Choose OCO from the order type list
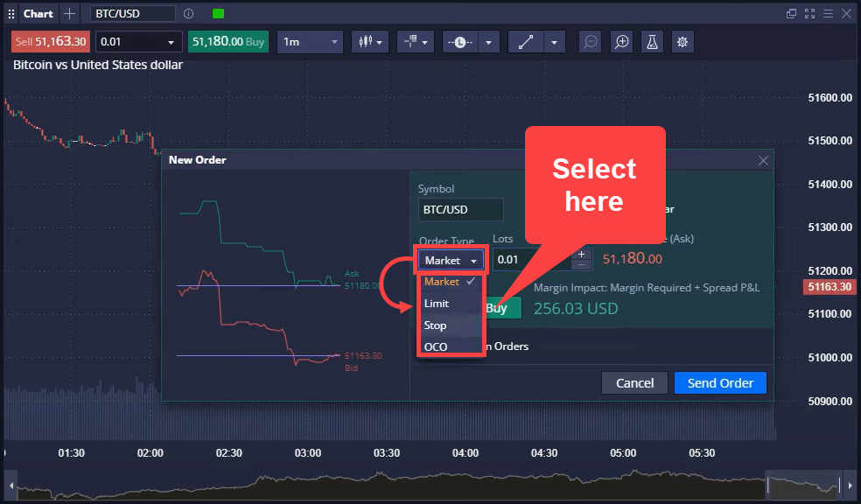 click(435, 346)
